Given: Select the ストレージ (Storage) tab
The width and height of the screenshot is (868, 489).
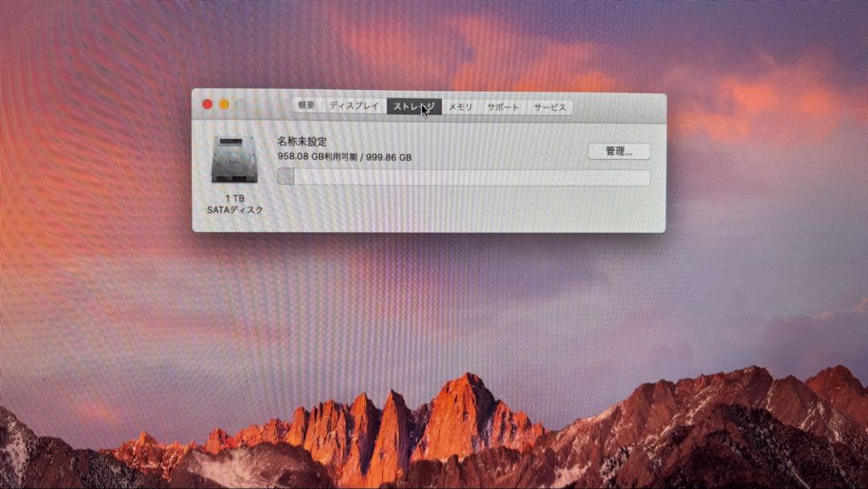Looking at the screenshot, I should 416,105.
